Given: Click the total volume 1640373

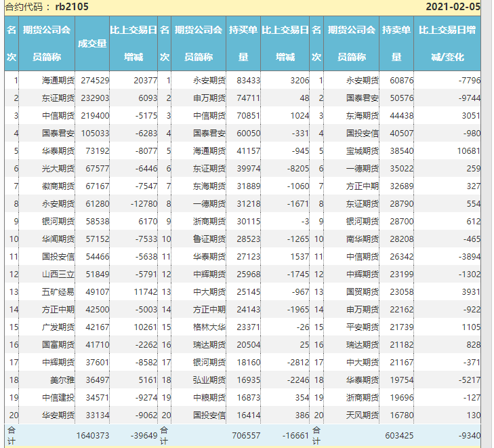Looking at the screenshot, I should 93,436.
